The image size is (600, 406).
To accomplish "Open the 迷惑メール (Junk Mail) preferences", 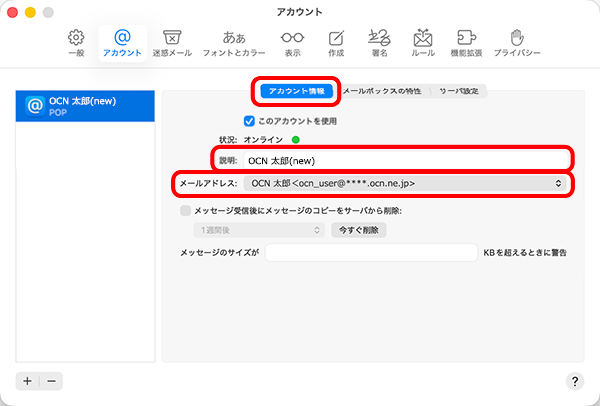I will (x=171, y=41).
